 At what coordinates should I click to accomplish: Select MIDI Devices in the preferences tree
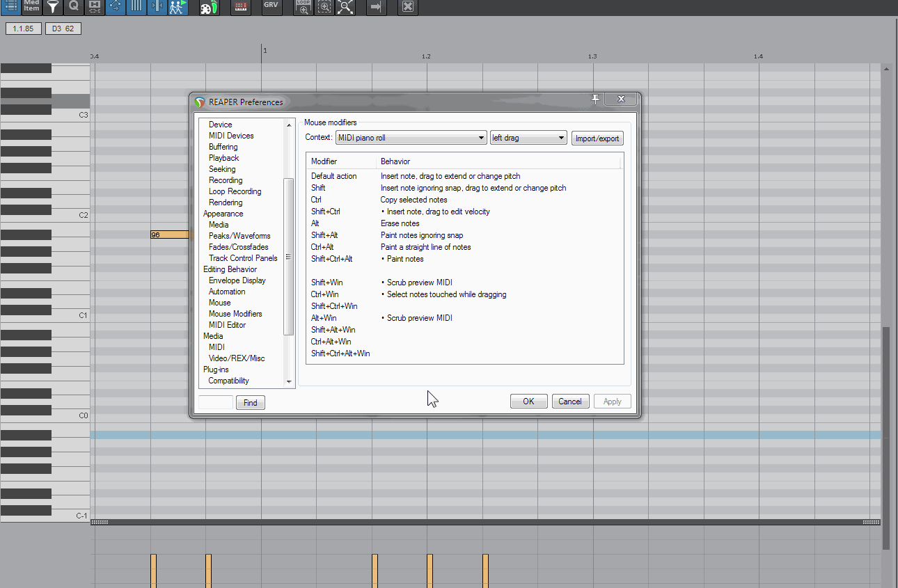click(231, 136)
